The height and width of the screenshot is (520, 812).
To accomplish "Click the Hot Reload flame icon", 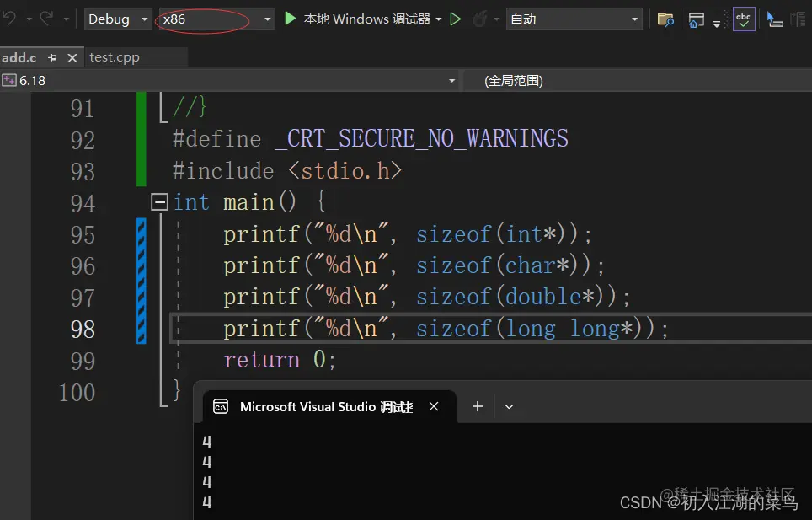I will coord(480,19).
